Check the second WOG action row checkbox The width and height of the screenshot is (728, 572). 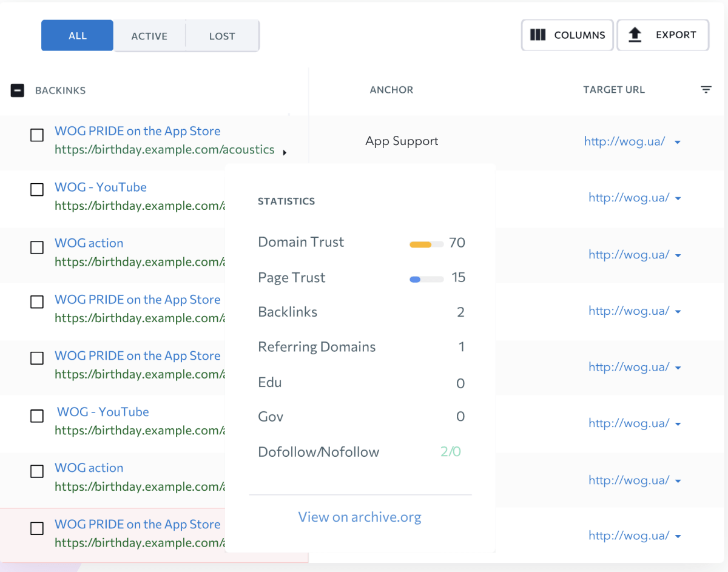coord(37,471)
